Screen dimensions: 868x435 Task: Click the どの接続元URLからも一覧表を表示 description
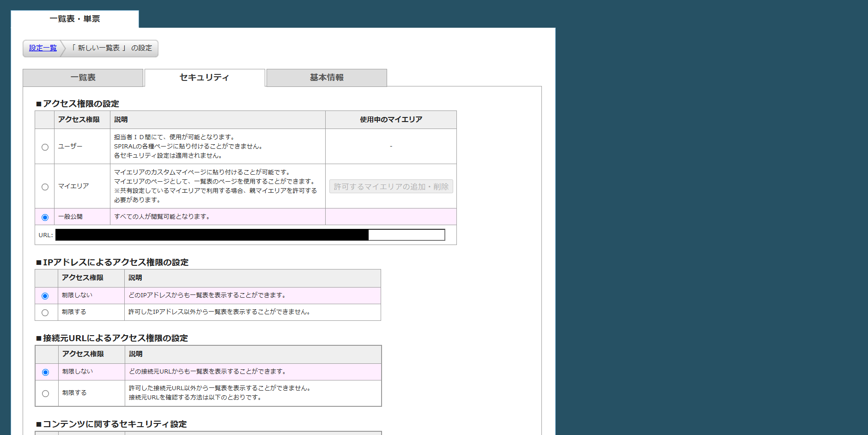point(209,371)
